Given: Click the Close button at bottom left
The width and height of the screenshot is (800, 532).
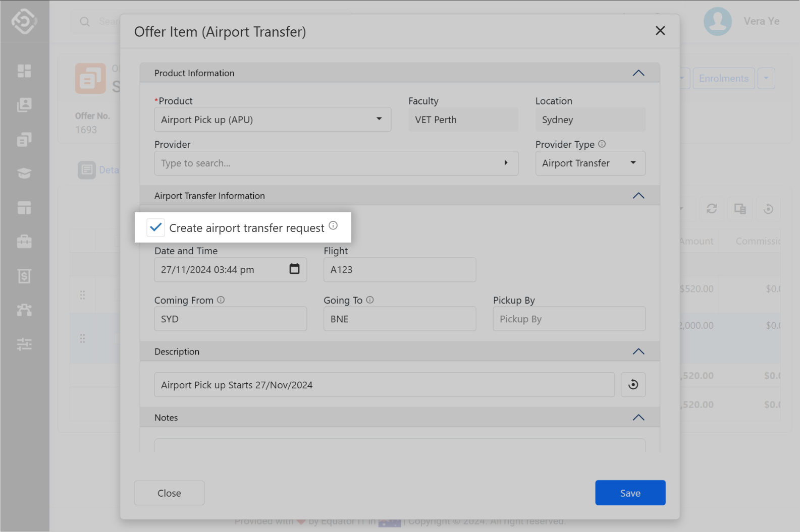Looking at the screenshot, I should [169, 493].
